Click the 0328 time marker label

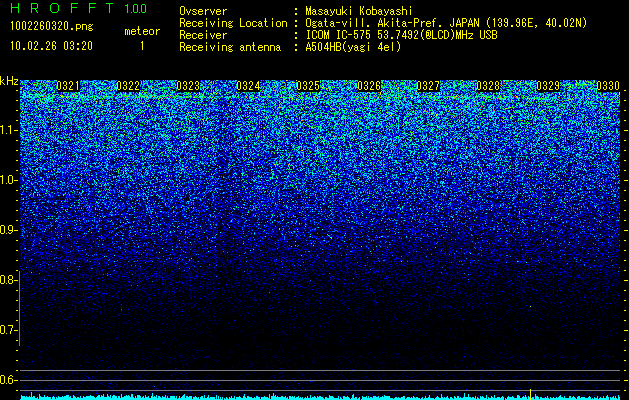point(488,86)
